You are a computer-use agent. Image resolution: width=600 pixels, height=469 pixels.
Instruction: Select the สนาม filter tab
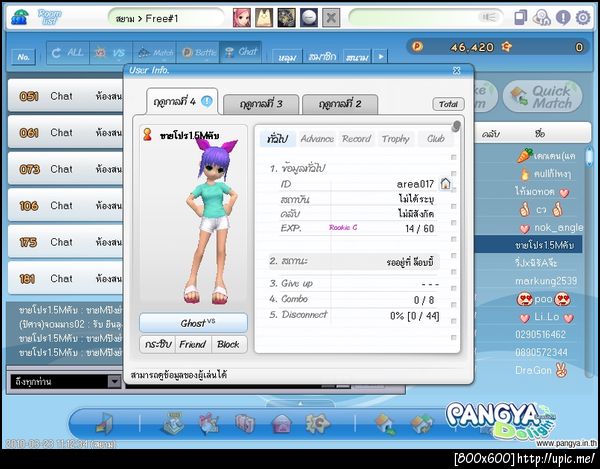coord(357,57)
